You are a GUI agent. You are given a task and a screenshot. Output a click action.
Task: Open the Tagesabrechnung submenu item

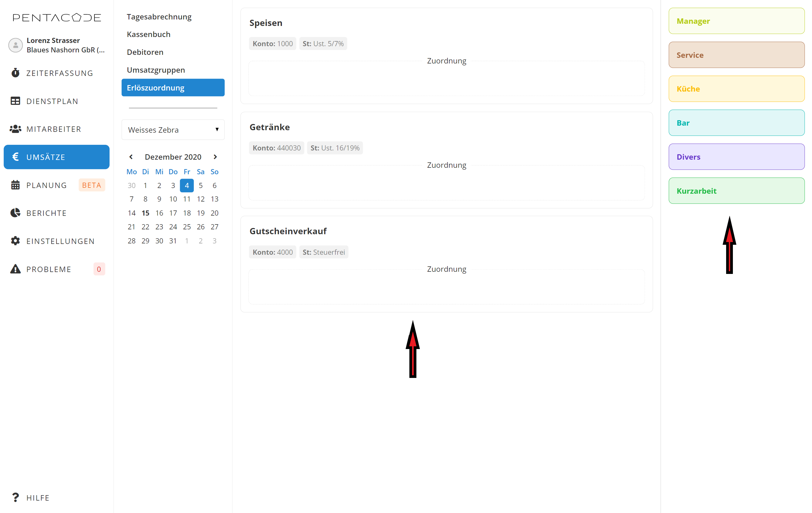click(x=159, y=16)
